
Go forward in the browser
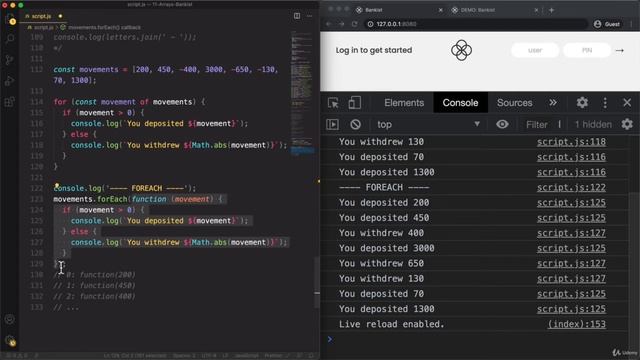341,24
